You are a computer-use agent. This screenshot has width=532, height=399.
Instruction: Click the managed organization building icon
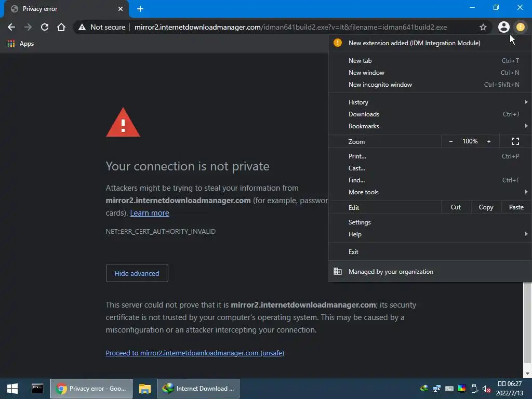pos(338,271)
